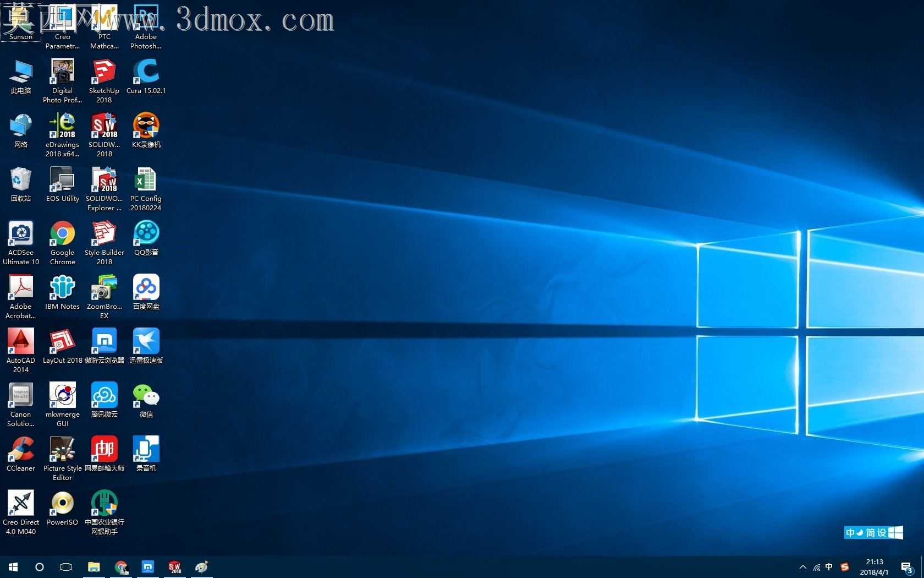Toggle 中 Chinese/English on the floating IME bar
This screenshot has height=578, width=924.
point(850,533)
